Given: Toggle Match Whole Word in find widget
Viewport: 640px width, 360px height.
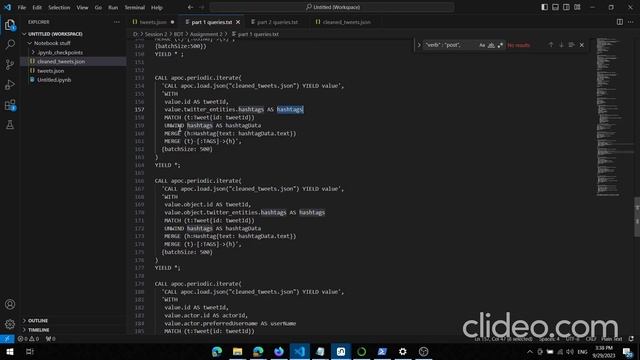Looking at the screenshot, I should click(491, 45).
